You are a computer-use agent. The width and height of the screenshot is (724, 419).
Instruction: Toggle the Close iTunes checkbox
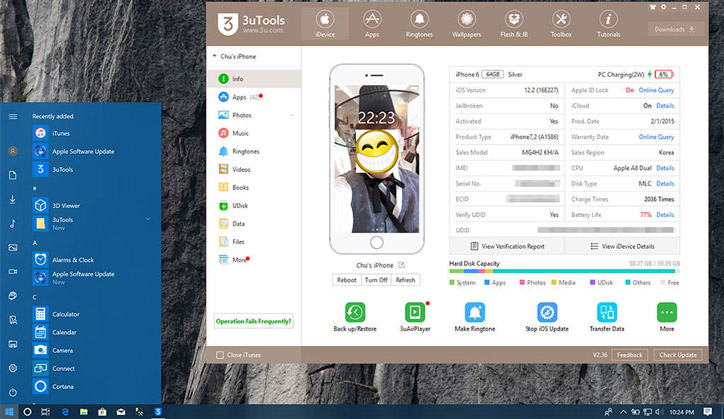click(220, 355)
